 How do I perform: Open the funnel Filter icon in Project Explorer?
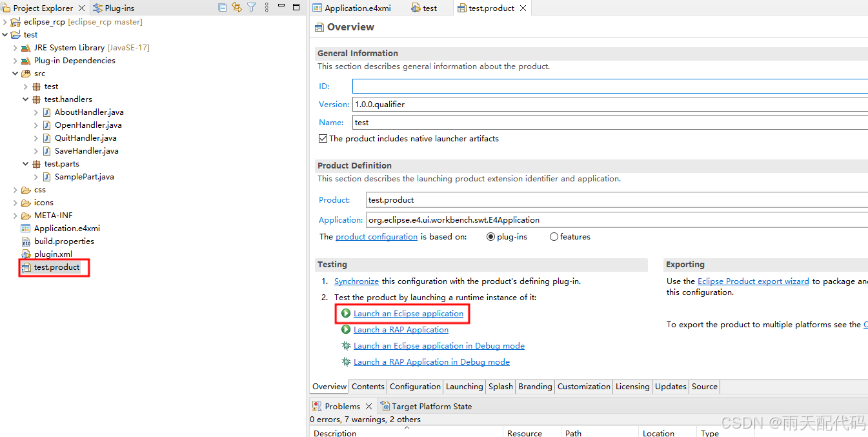coord(252,8)
